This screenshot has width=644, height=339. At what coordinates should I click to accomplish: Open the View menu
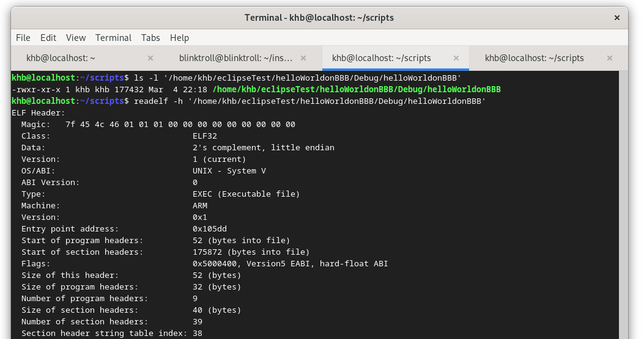tap(76, 38)
